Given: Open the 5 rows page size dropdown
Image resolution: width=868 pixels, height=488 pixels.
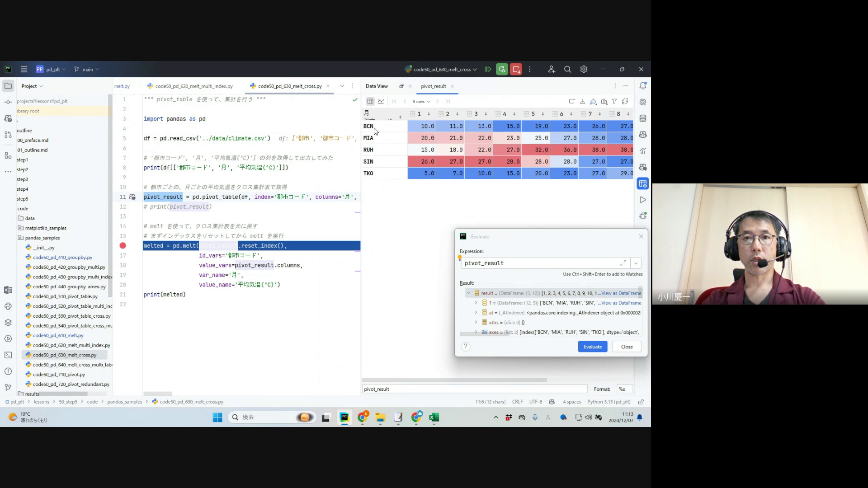Looking at the screenshot, I should (x=421, y=101).
